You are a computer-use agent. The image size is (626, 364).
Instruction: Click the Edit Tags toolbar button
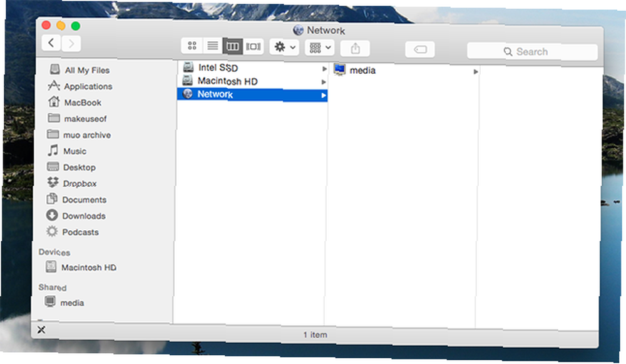pos(420,49)
